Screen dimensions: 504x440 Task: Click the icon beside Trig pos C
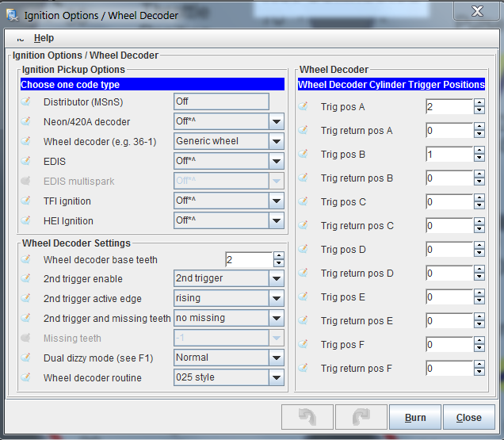coord(303,201)
